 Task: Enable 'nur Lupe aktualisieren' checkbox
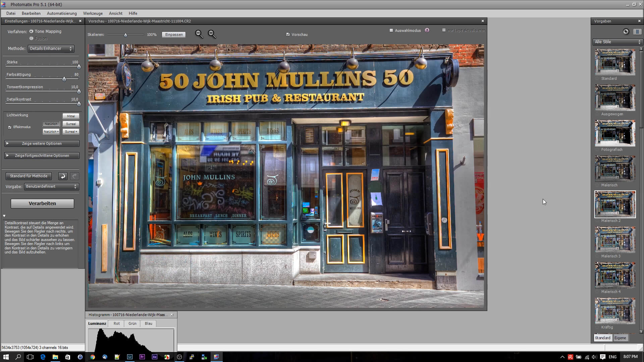point(444,30)
